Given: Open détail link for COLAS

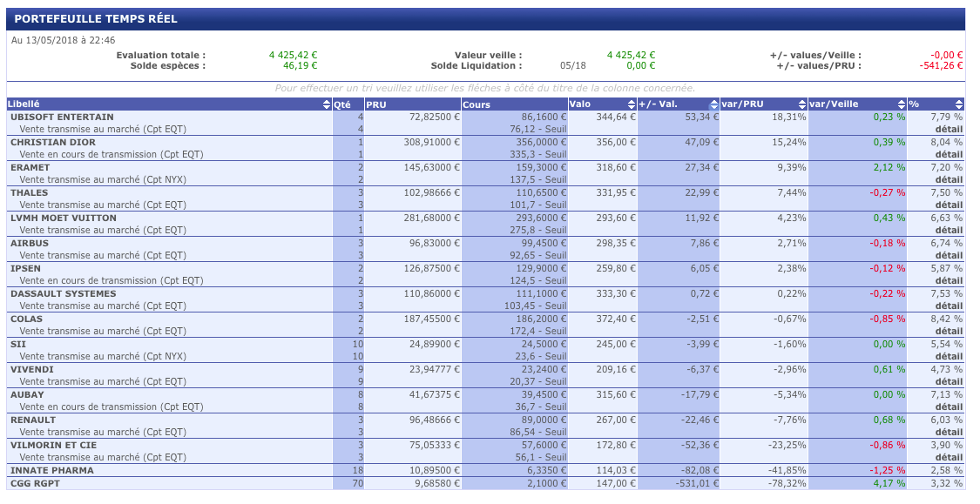Looking at the screenshot, I should [x=949, y=332].
